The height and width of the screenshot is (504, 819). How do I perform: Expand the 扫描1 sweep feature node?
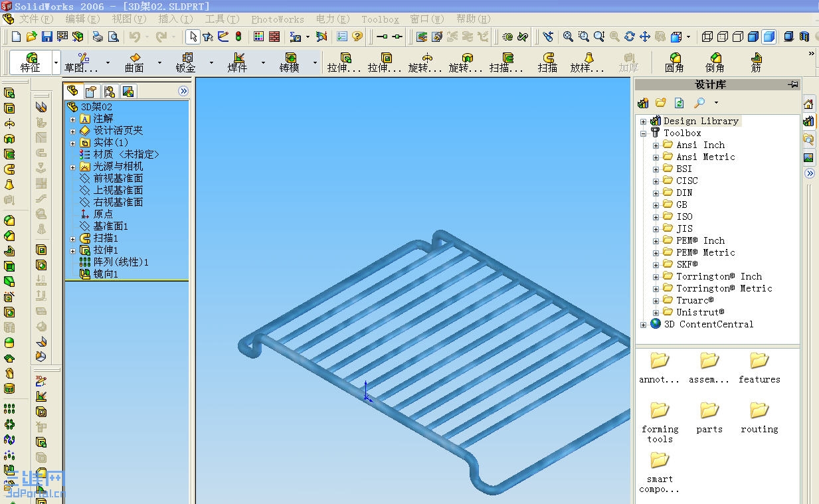(x=73, y=238)
